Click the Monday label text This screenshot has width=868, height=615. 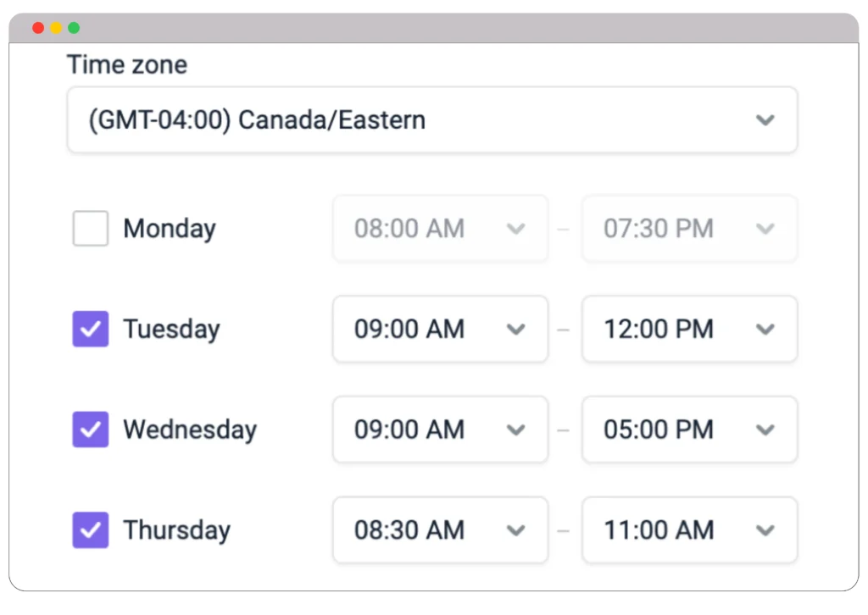(x=170, y=229)
